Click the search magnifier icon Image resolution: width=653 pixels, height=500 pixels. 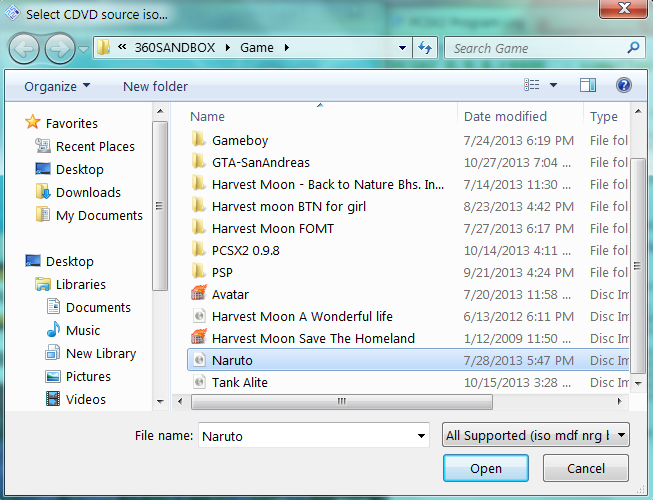click(633, 47)
